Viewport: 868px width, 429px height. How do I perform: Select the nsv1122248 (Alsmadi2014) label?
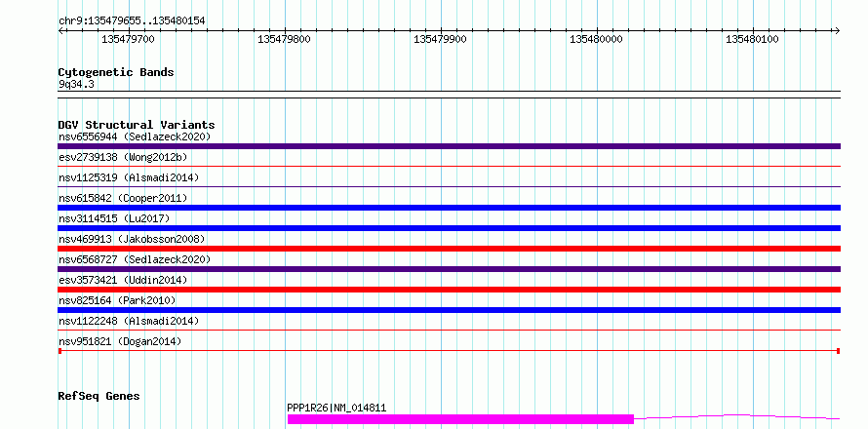click(x=129, y=321)
